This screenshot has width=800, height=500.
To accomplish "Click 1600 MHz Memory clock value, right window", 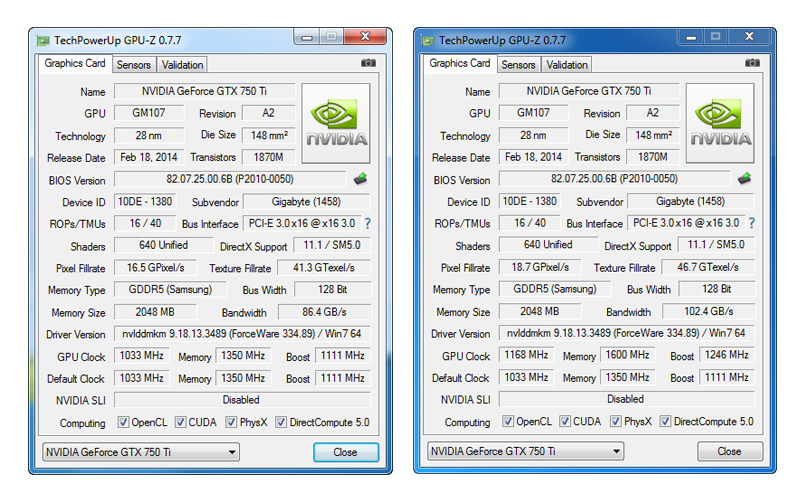I will 628,355.
